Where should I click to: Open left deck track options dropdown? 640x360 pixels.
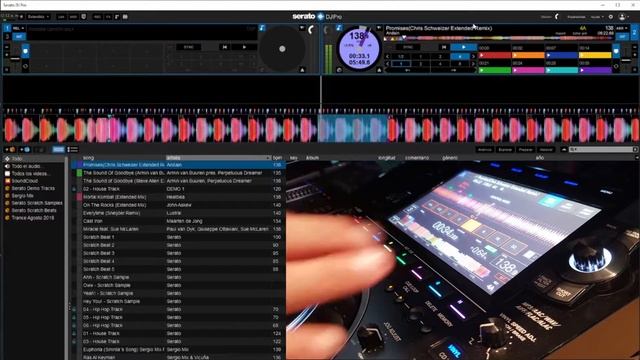click(x=302, y=28)
